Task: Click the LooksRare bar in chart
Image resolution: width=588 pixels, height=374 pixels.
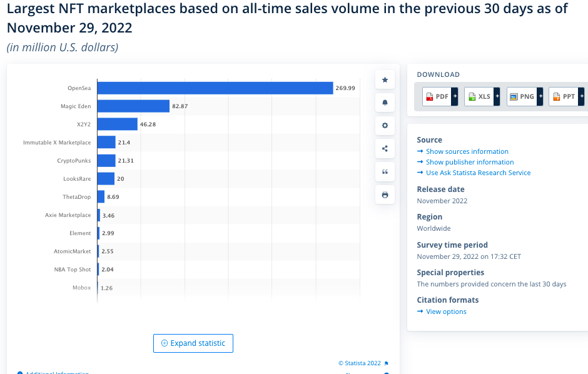Action: 106,179
